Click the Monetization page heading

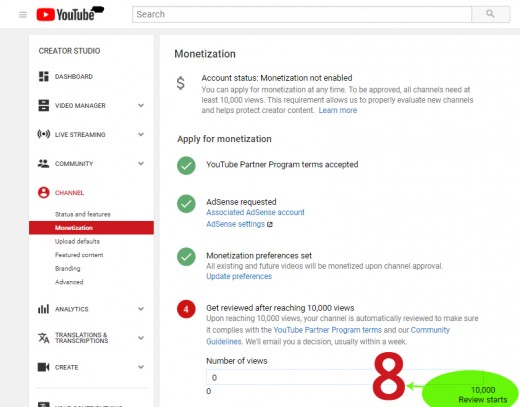pos(205,54)
